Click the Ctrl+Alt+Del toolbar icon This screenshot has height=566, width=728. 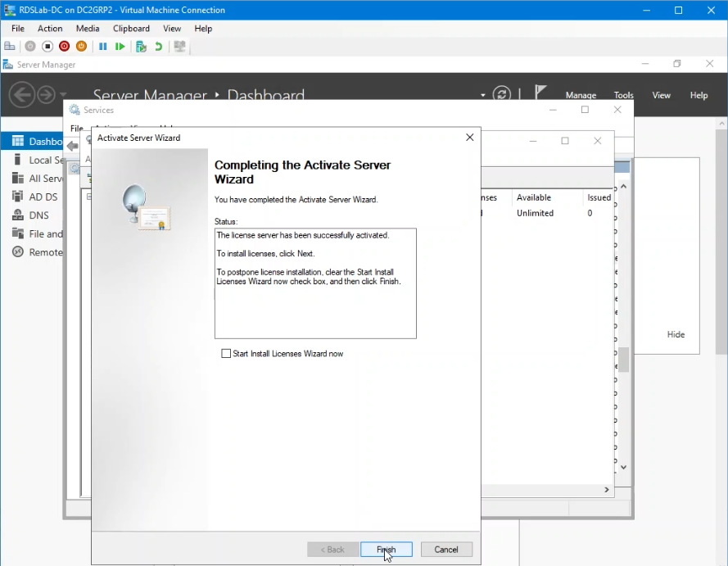pyautogui.click(x=10, y=47)
